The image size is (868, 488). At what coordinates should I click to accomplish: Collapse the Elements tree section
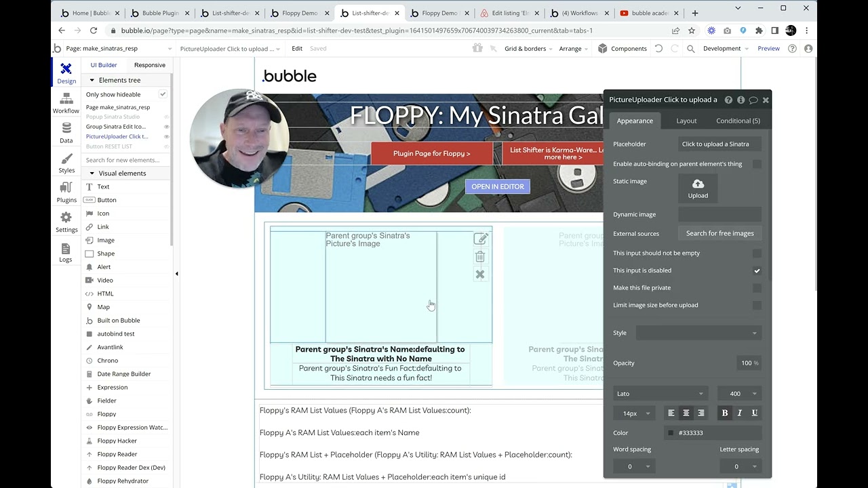pyautogui.click(x=92, y=80)
